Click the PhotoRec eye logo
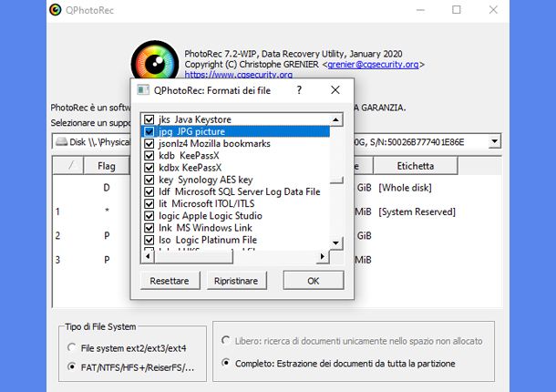Screen dimensions: 556x392 coord(155,61)
